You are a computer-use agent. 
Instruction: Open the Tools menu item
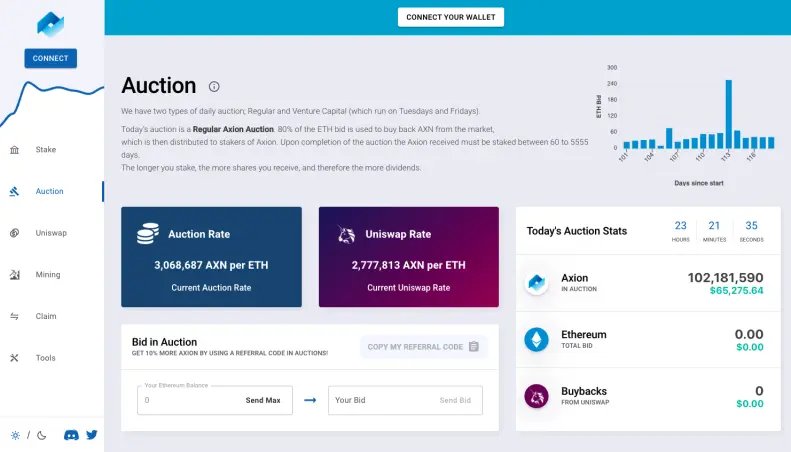45,358
